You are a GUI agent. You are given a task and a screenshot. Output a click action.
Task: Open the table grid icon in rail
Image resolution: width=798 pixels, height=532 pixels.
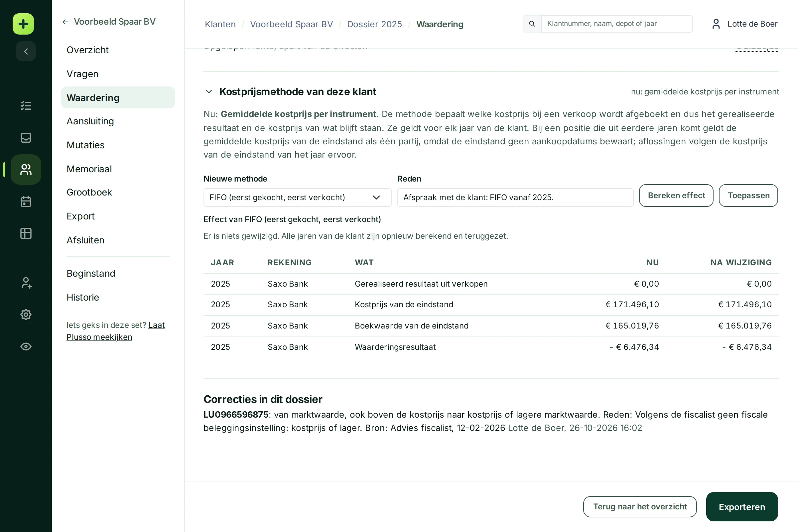point(26,233)
